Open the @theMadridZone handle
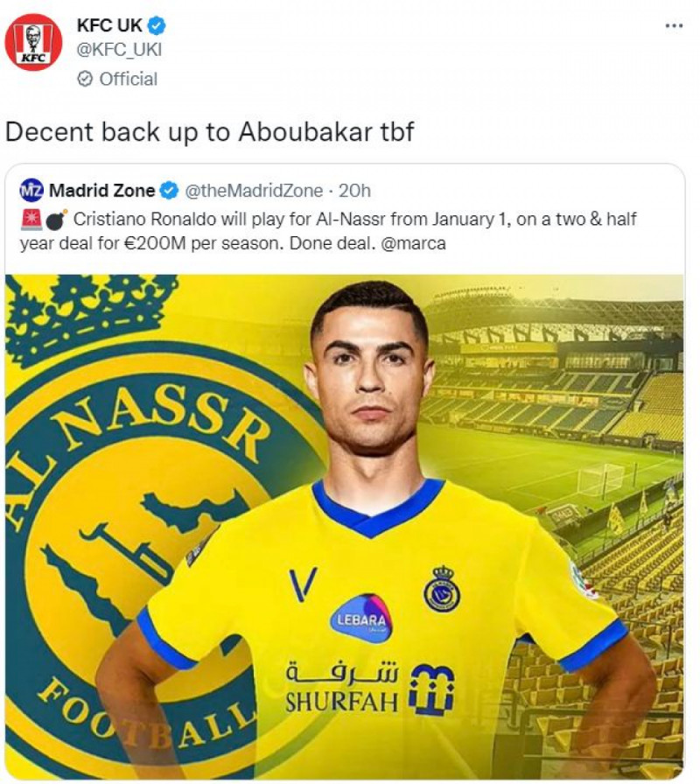700x784 pixels. coord(254,191)
